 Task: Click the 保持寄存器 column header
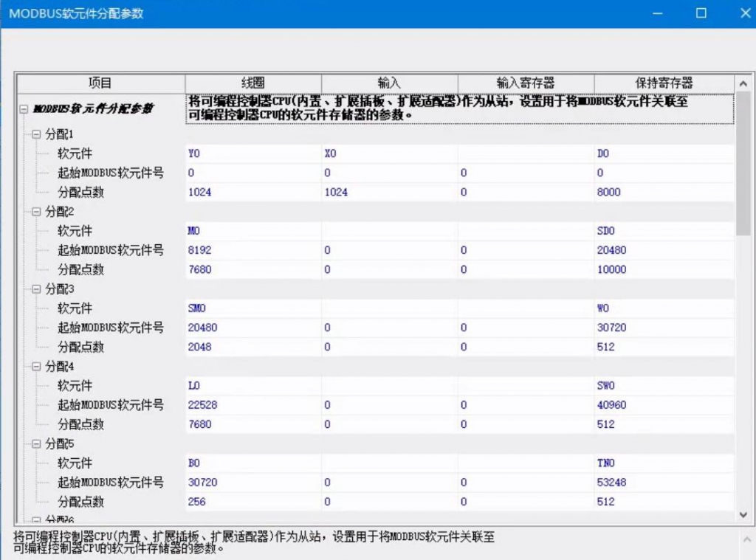664,83
